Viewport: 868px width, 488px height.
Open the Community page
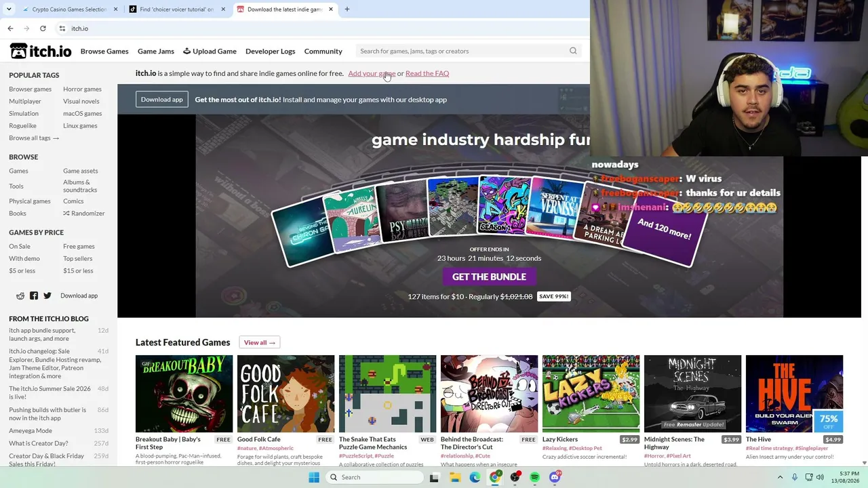click(x=323, y=52)
